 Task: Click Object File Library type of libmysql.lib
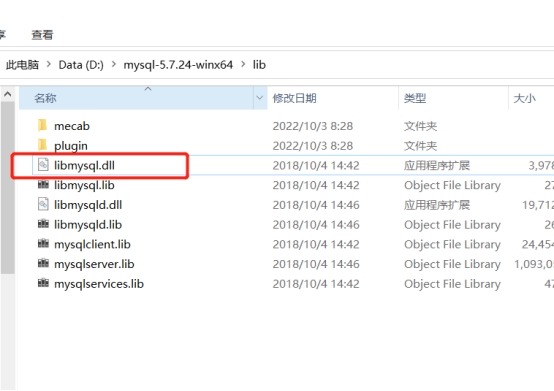point(452,185)
